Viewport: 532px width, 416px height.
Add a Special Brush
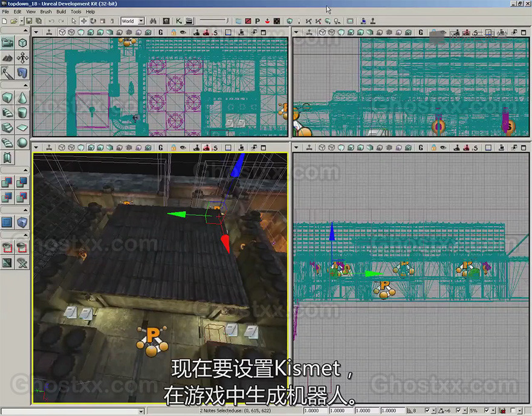coord(7,223)
